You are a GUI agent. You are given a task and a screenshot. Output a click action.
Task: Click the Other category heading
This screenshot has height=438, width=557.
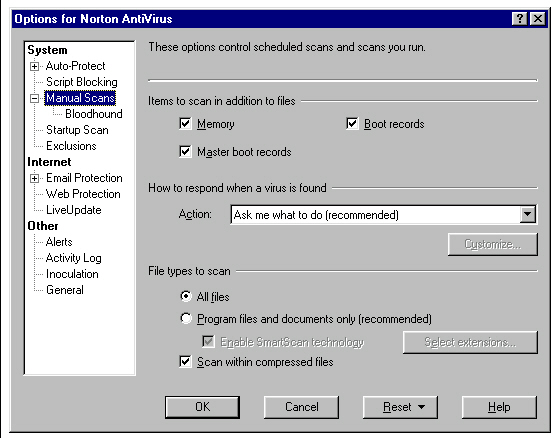pyautogui.click(x=43, y=226)
